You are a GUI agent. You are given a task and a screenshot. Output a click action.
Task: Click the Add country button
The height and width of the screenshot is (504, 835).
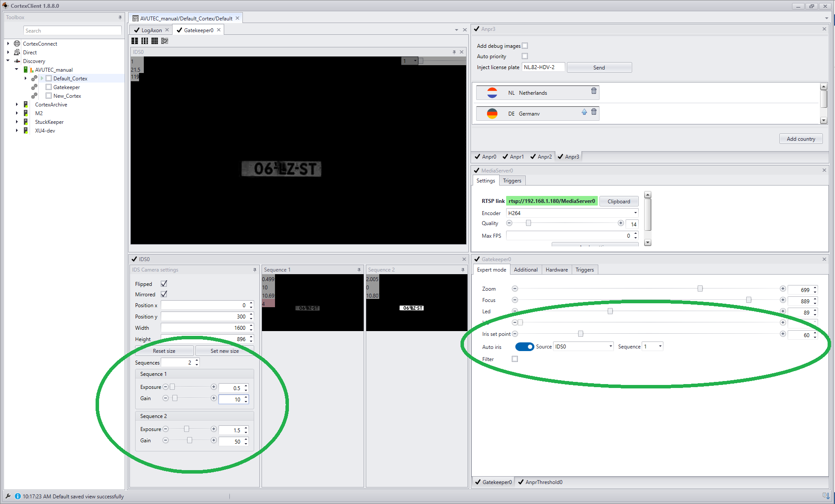pyautogui.click(x=801, y=139)
